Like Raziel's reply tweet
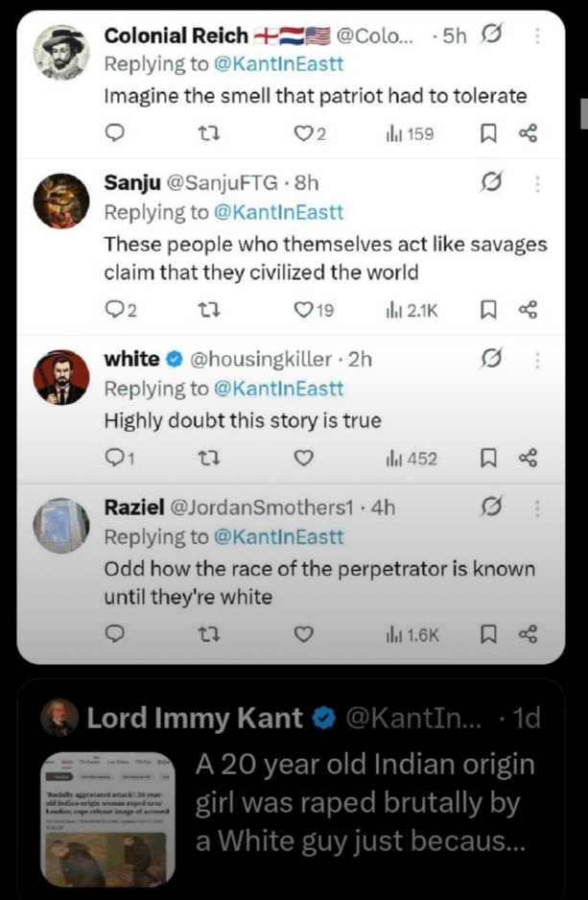 point(304,634)
